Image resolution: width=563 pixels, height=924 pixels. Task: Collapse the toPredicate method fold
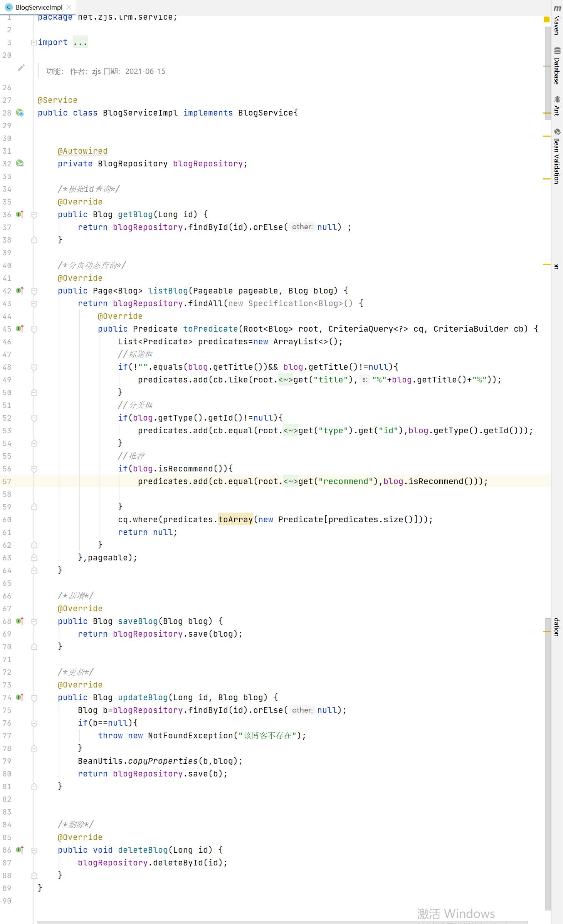(34, 329)
